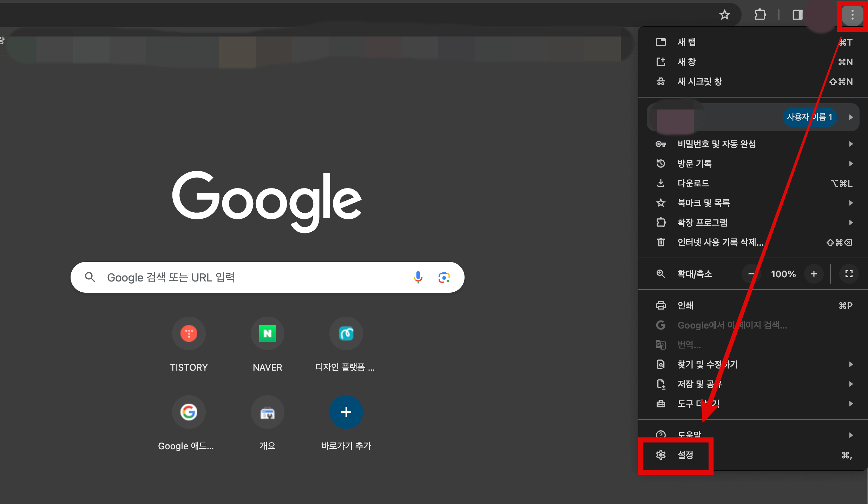The width and height of the screenshot is (868, 504).
Task: Select 새 시크릿 창 menu item
Action: click(699, 82)
